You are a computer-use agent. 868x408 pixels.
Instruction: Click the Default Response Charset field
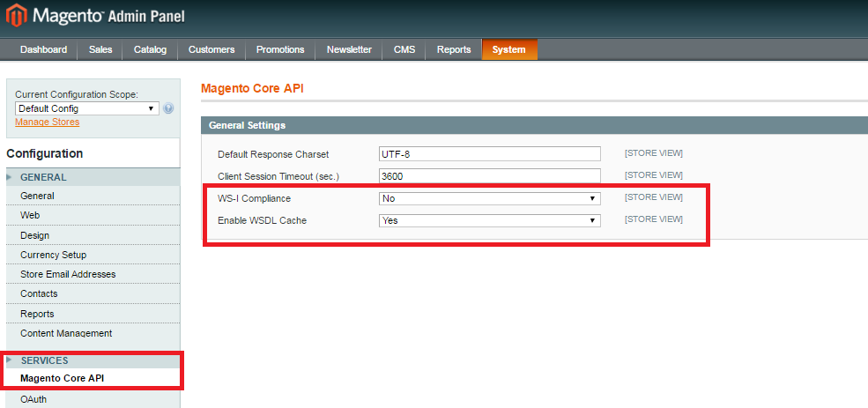pyautogui.click(x=490, y=154)
